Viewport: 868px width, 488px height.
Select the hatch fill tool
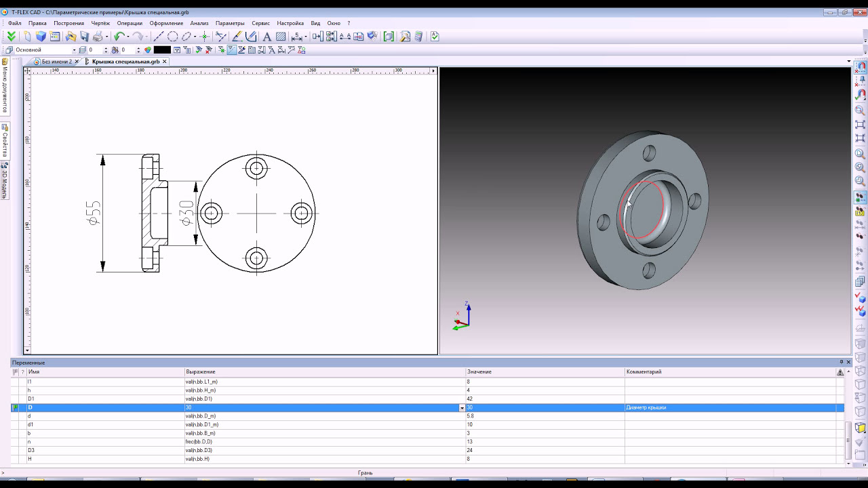[x=281, y=37]
